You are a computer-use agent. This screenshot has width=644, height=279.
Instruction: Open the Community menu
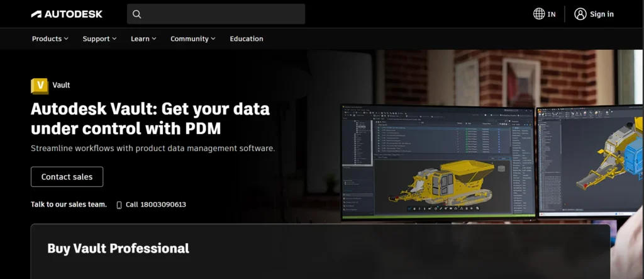(192, 38)
